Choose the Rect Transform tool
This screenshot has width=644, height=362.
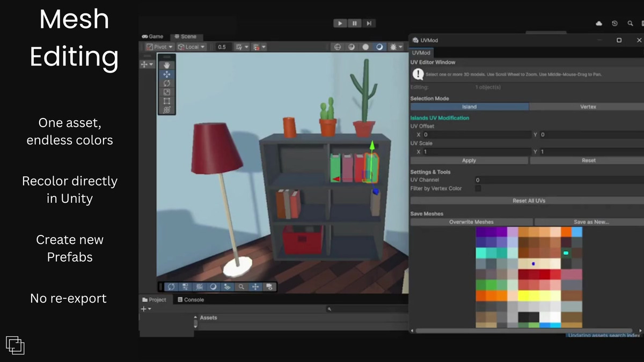167,100
